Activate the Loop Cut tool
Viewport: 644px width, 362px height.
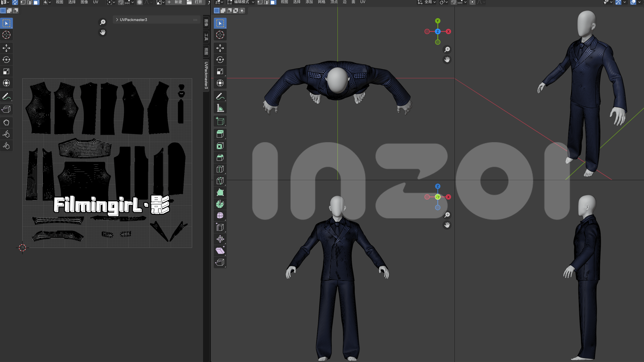(x=220, y=169)
